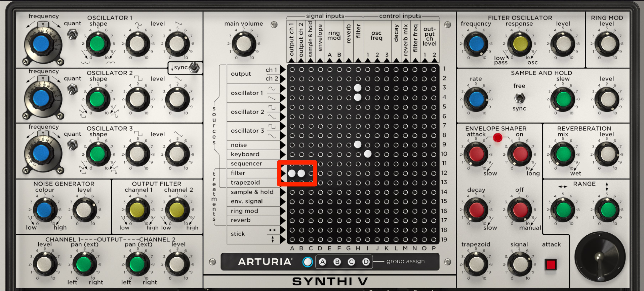Click Envelope Shaper red attack knob
Image resolution: width=644 pixels, height=291 pixels.
tap(476, 154)
